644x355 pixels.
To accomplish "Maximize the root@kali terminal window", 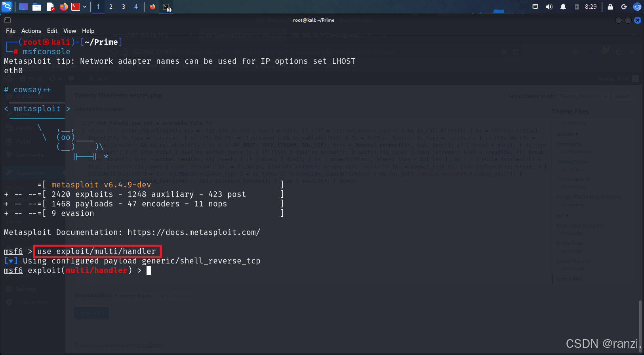I will 628,20.
